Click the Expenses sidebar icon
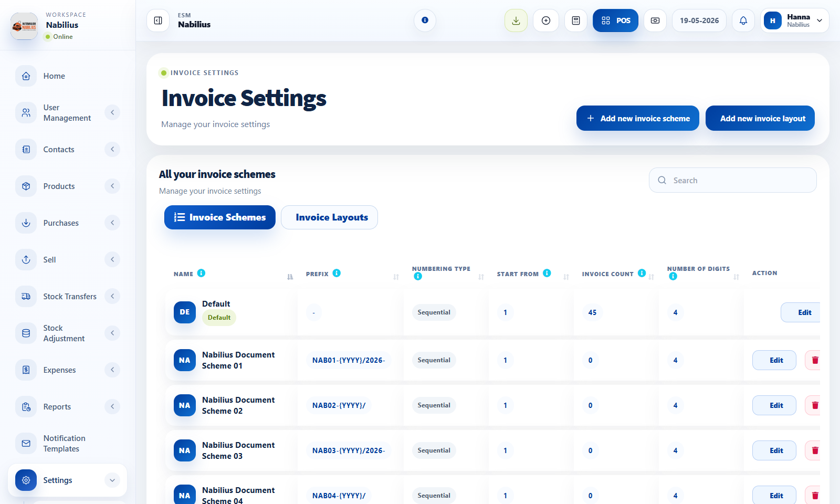The image size is (840, 504). (26, 370)
